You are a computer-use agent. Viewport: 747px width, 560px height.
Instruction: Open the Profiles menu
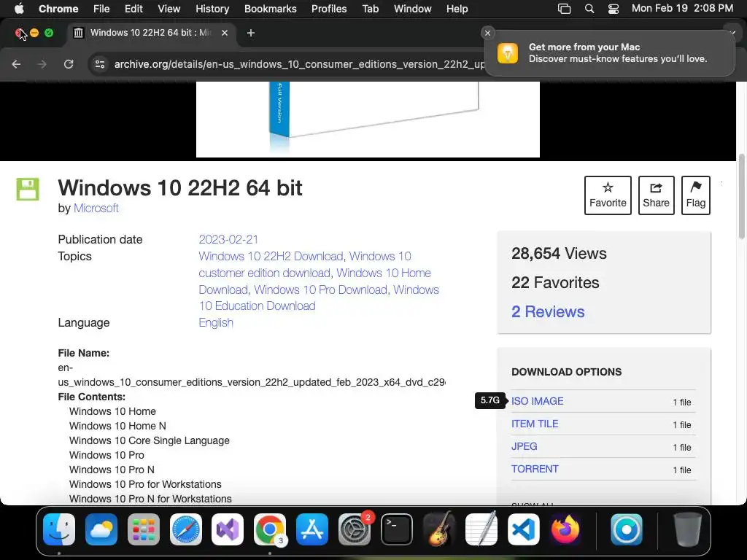pyautogui.click(x=329, y=9)
